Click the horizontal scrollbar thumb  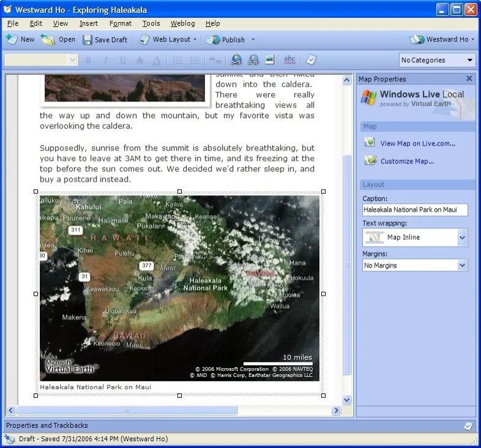pos(127,410)
